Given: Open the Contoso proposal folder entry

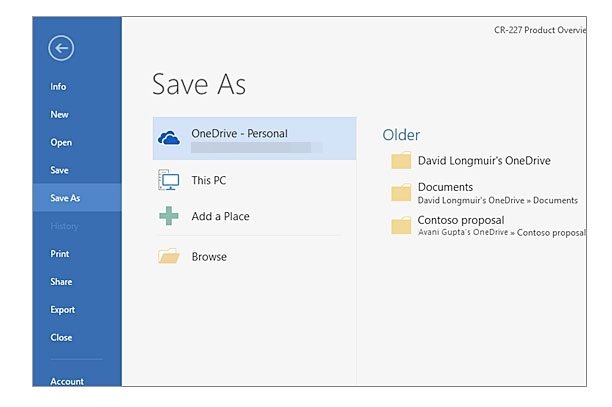Looking at the screenshot, I should coord(487,226).
